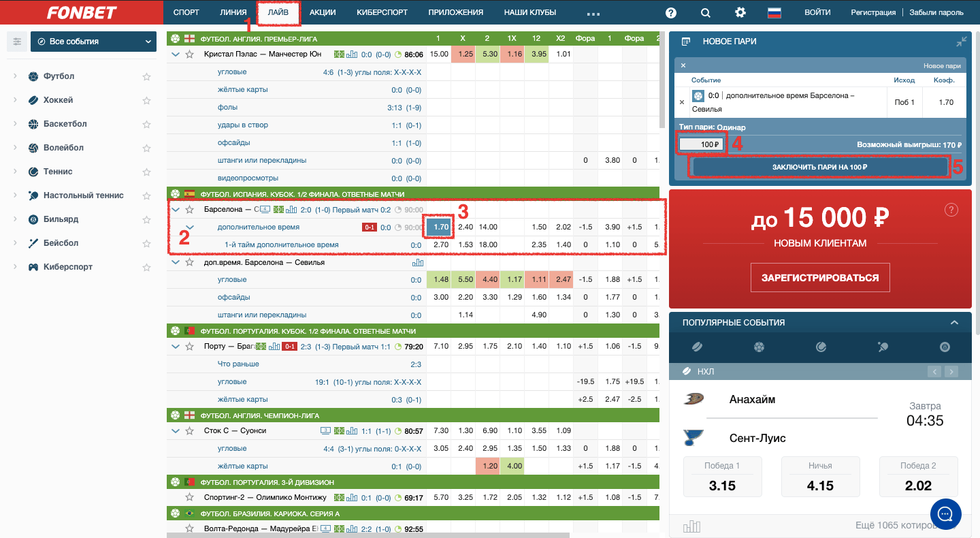This screenshot has height=538, width=980.
Task: Click the 100 ₽ bet amount field
Action: click(x=701, y=144)
